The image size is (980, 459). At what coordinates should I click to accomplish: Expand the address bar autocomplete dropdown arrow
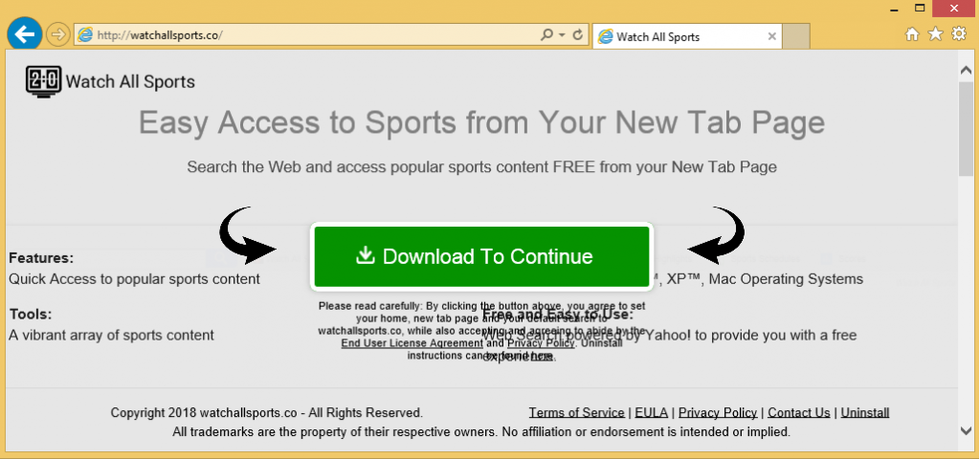click(561, 35)
